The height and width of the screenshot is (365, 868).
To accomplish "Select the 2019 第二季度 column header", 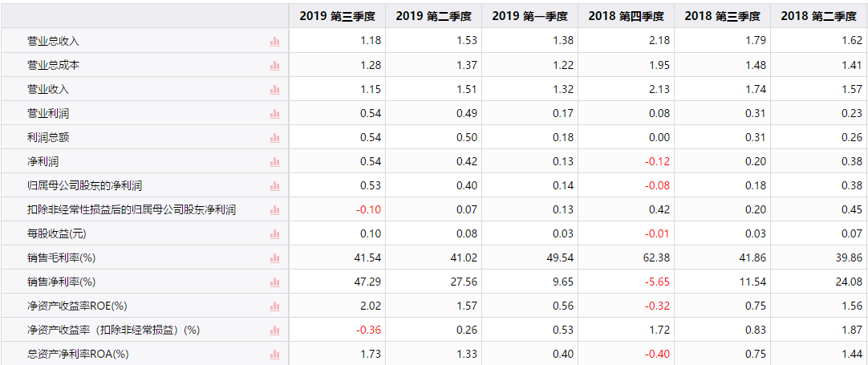I will pos(433,17).
